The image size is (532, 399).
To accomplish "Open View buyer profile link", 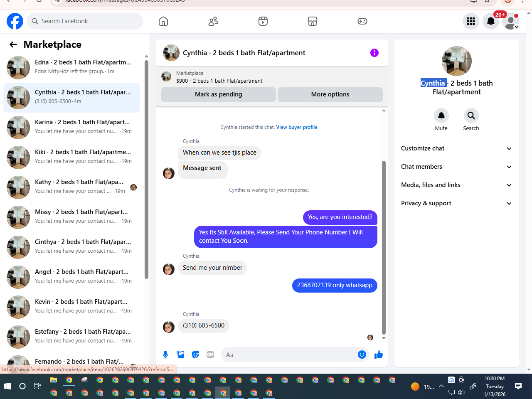I will (297, 127).
